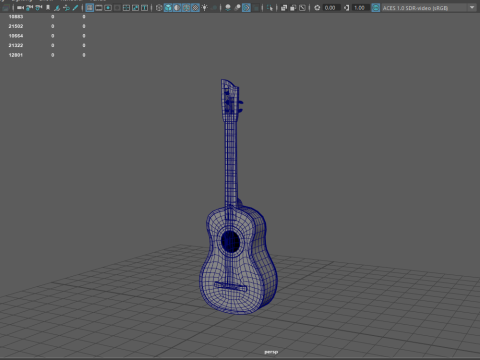Toggle the Safe Title icon
The height and width of the screenshot is (360, 480).
(144, 7)
